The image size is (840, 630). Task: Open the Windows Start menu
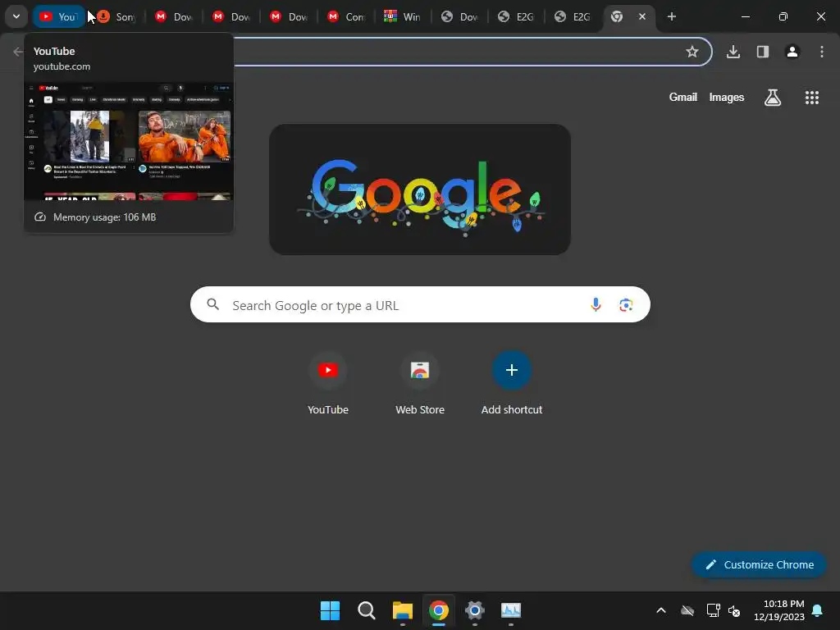coord(330,610)
